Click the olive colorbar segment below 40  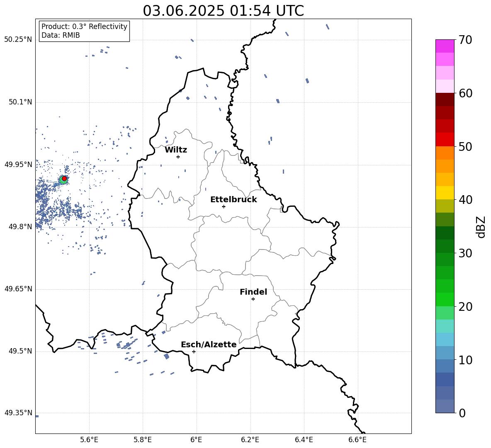coord(445,206)
